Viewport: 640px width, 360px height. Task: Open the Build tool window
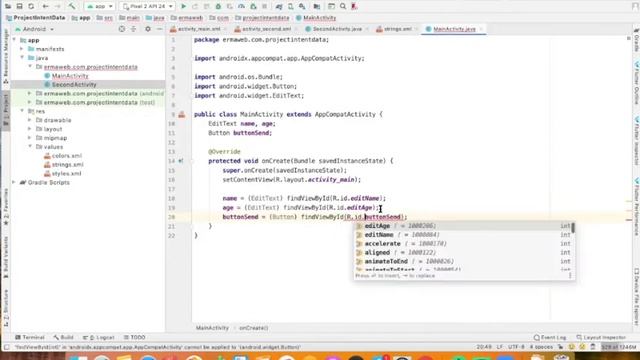click(x=63, y=338)
